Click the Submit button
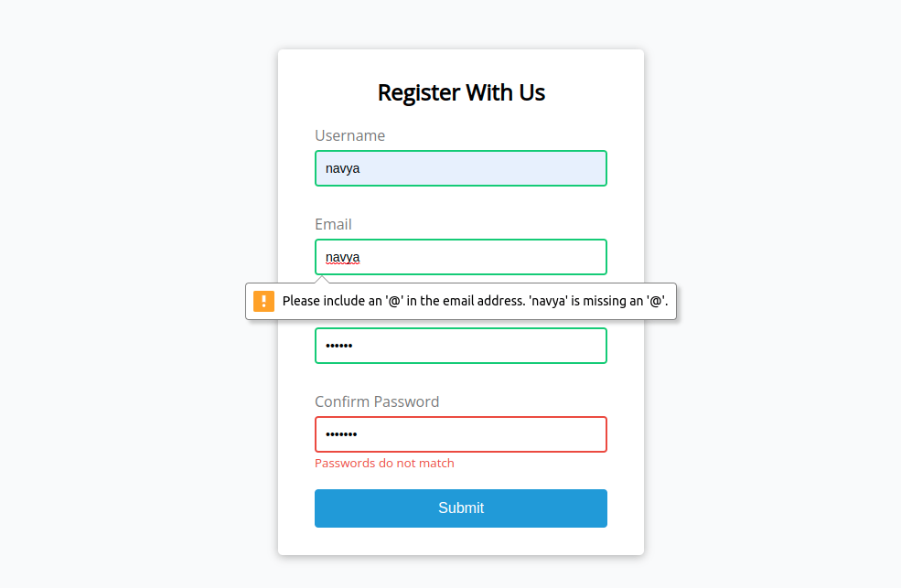This screenshot has height=588, width=901. click(460, 508)
